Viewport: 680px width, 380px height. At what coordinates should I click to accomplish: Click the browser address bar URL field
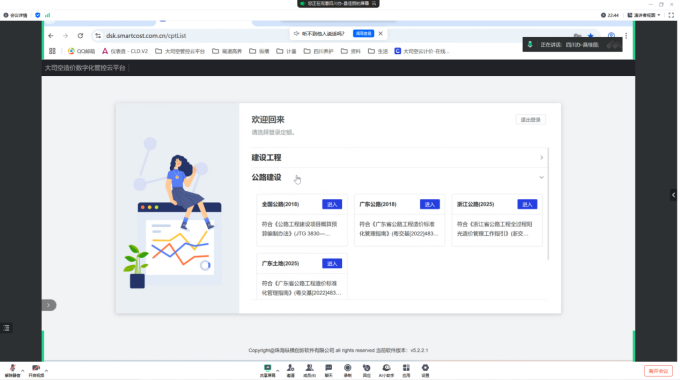(x=191, y=36)
